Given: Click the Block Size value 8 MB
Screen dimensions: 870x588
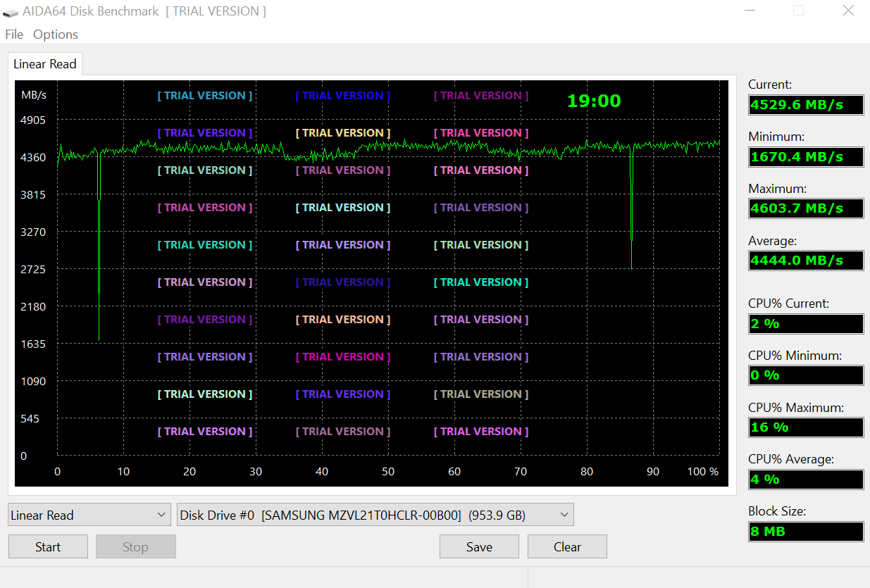Looking at the screenshot, I should (x=806, y=532).
